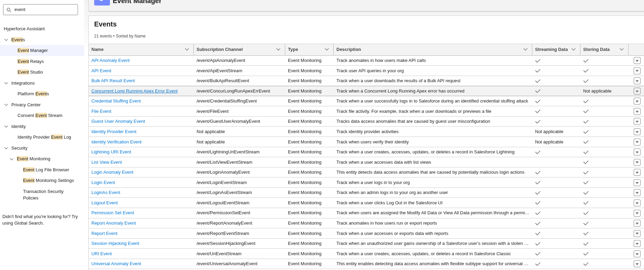This screenshot has width=644, height=270.
Task: Open the API Anomaly Event link
Action: coord(110,61)
